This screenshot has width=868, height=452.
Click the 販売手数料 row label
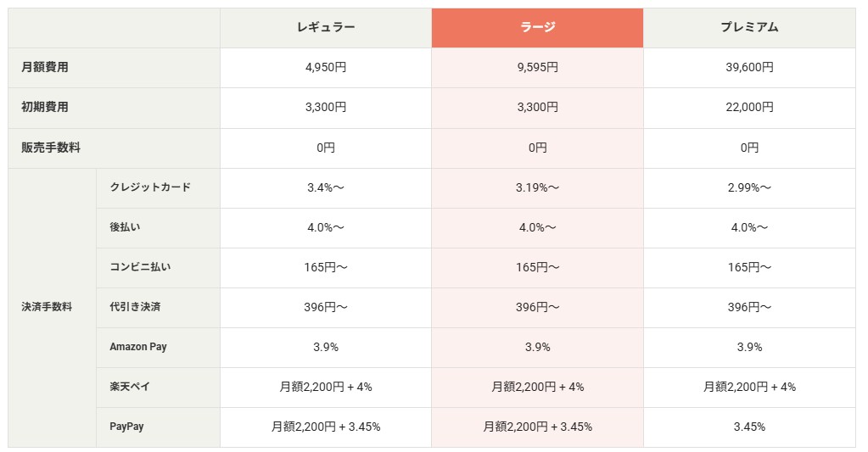tap(51, 148)
